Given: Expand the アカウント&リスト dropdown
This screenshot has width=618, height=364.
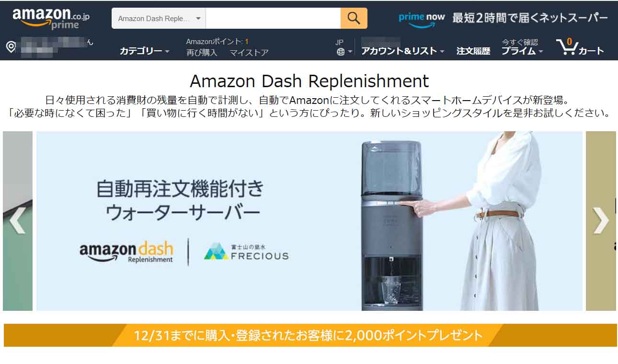Looking at the screenshot, I should coord(402,51).
